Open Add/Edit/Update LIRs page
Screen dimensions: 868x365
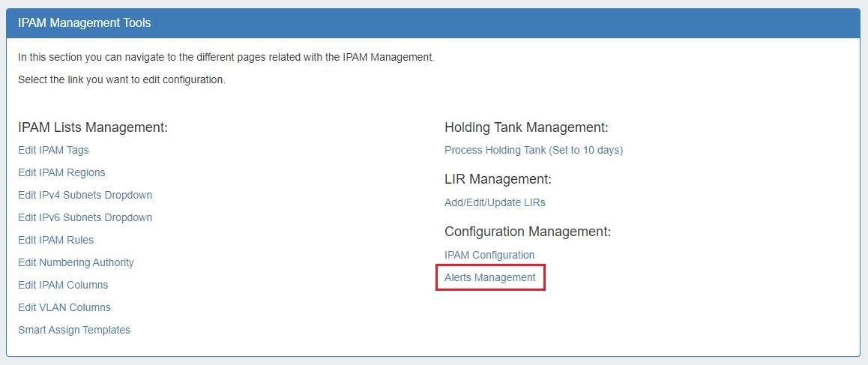[x=495, y=202]
